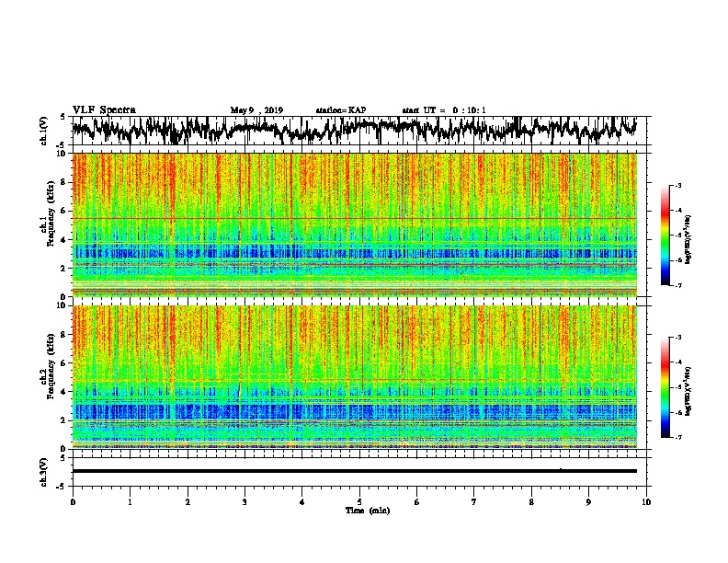Image resolution: width=728 pixels, height=563 pixels.
Task: Click the "log(PSD)(V²/Hz)" label beside ch.1 colorbar
Action: [688, 240]
